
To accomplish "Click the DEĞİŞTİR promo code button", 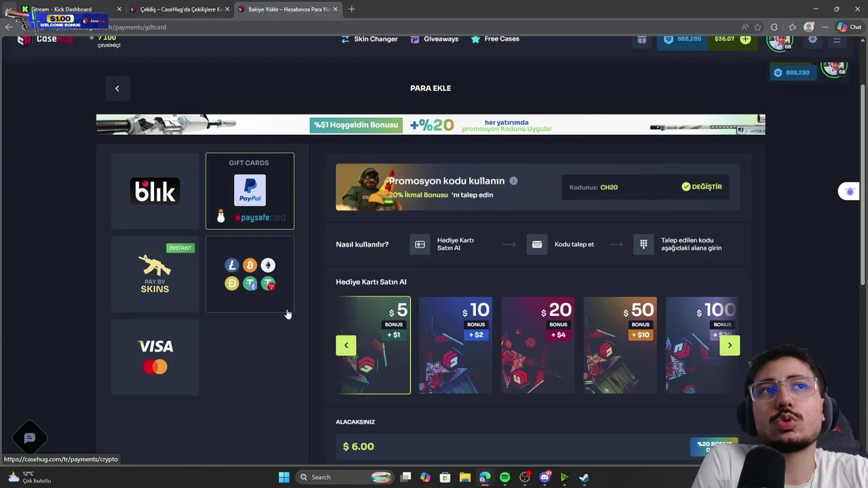I will click(x=702, y=186).
